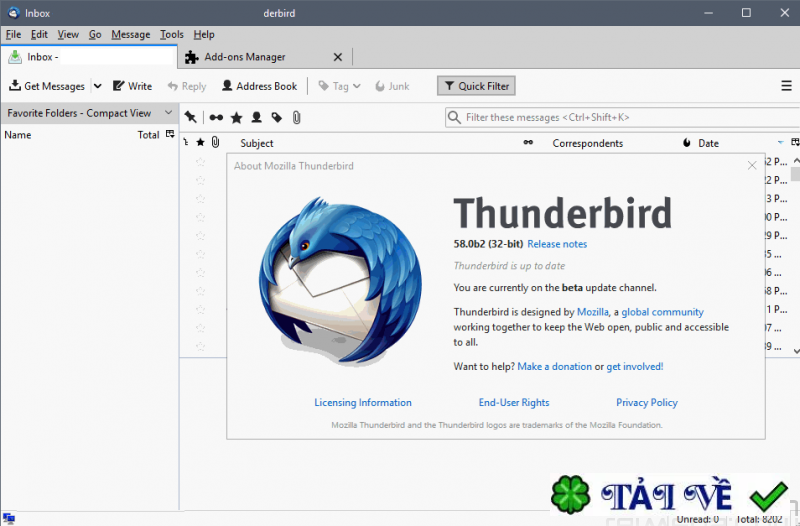Switch to the Inbox tab
The image size is (800, 526).
[89, 57]
